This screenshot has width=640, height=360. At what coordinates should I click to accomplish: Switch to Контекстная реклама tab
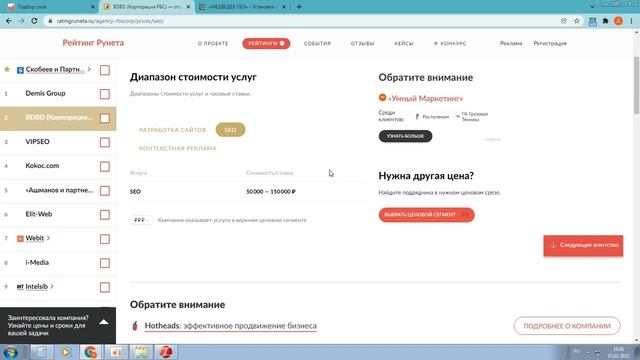click(178, 148)
